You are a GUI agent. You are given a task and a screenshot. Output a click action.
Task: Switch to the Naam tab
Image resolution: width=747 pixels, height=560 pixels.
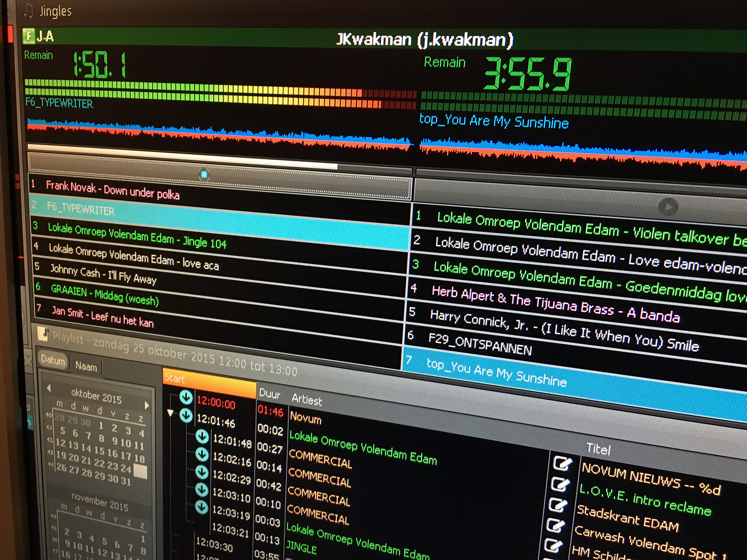pyautogui.click(x=86, y=366)
